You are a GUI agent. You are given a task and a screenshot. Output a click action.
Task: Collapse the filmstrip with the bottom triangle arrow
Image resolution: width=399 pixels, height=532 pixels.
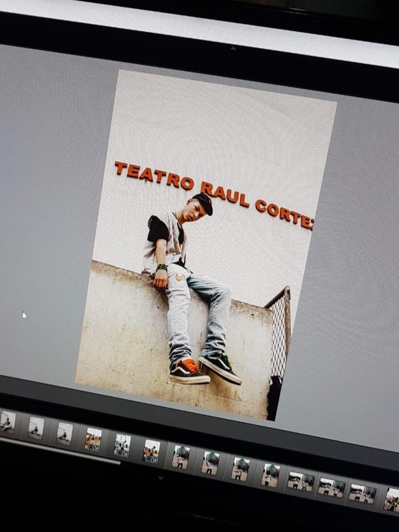pos(161,478)
